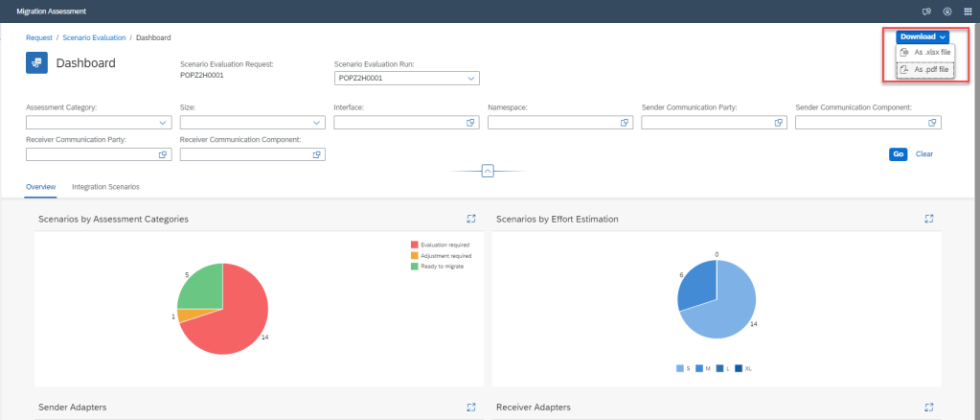This screenshot has width=980, height=420.
Task: Collapse the filter bar with chevron
Action: click(x=488, y=171)
